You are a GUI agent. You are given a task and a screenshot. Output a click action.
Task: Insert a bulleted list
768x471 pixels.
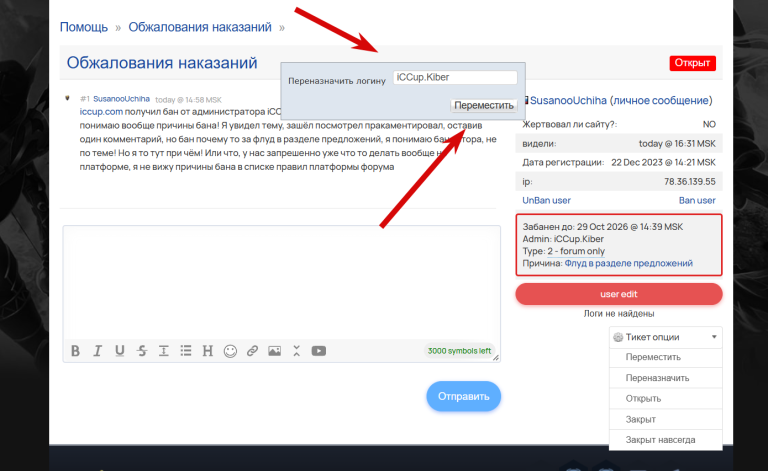(186, 351)
